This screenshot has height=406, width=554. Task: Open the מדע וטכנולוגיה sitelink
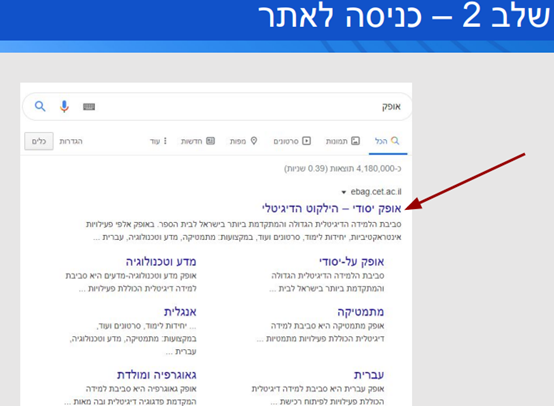tap(161, 261)
